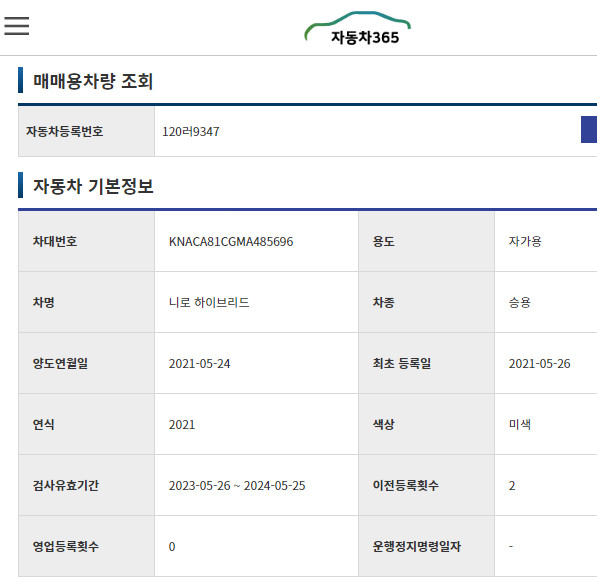The width and height of the screenshot is (597, 588).
Task: Select the 영업등록횟수 value 0
Action: pos(172,546)
